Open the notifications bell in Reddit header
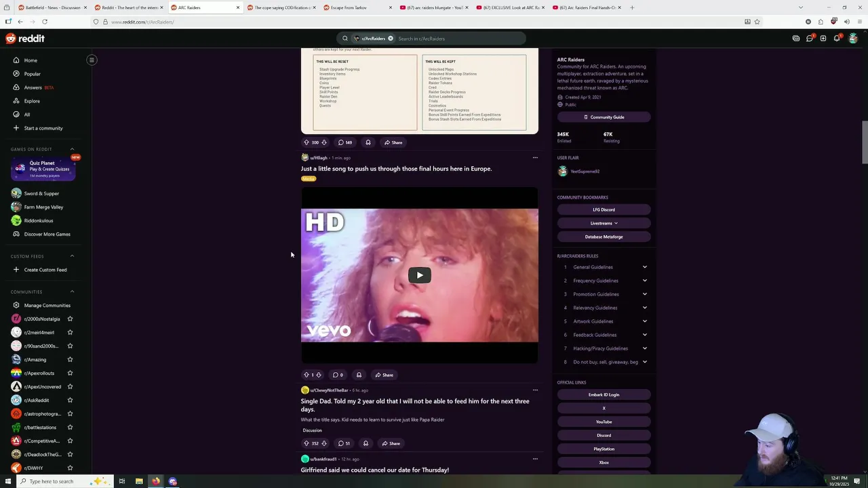The width and height of the screenshot is (868, 488). tap(837, 39)
